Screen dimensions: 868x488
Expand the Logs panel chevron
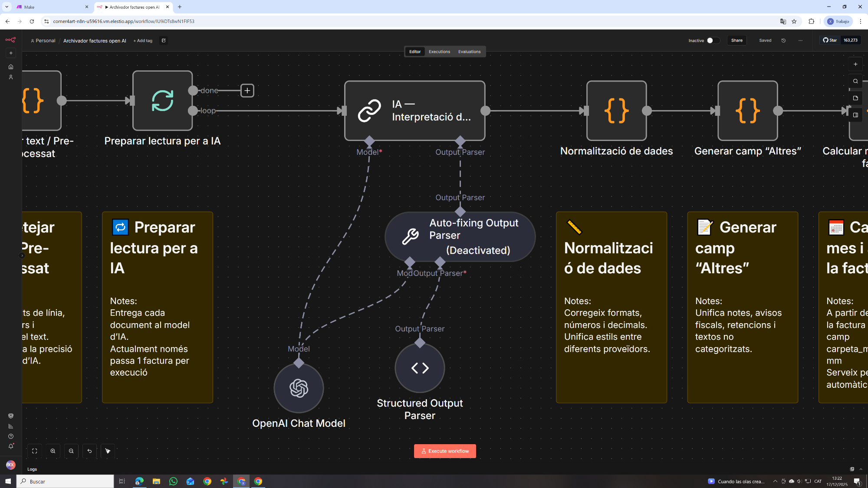[861, 469]
